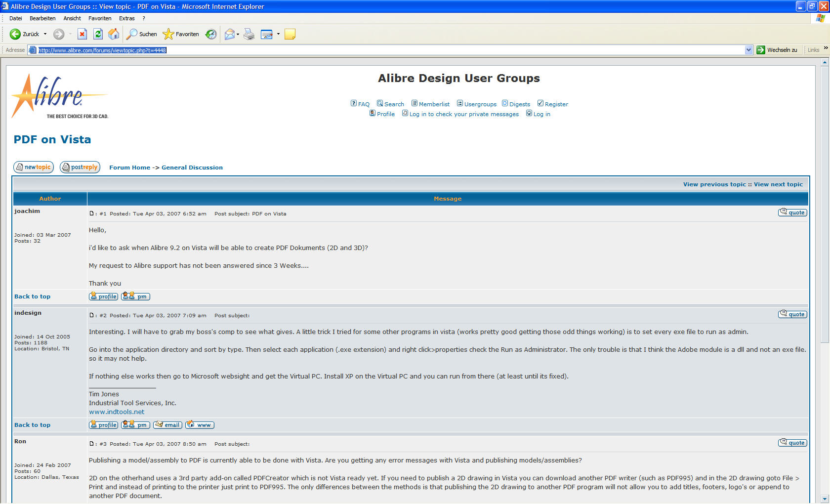
Task: Click the Forward navigation arrow
Action: point(59,34)
